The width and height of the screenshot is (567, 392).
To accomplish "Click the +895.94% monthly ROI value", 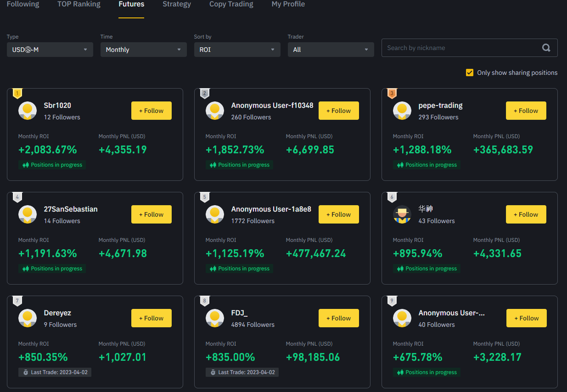I will 418,254.
